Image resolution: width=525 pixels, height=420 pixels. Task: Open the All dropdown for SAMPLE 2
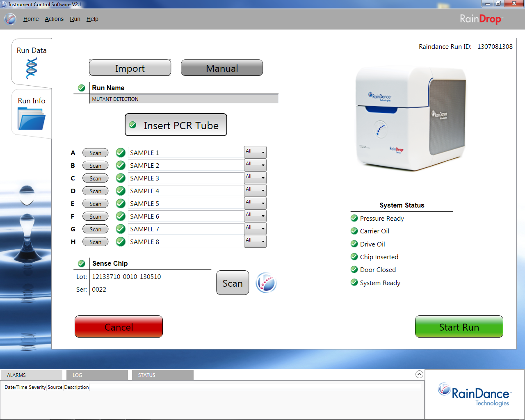click(255, 165)
